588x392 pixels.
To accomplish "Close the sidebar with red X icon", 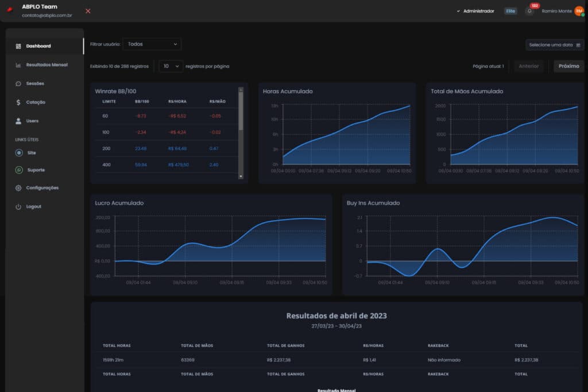I will (x=88, y=11).
